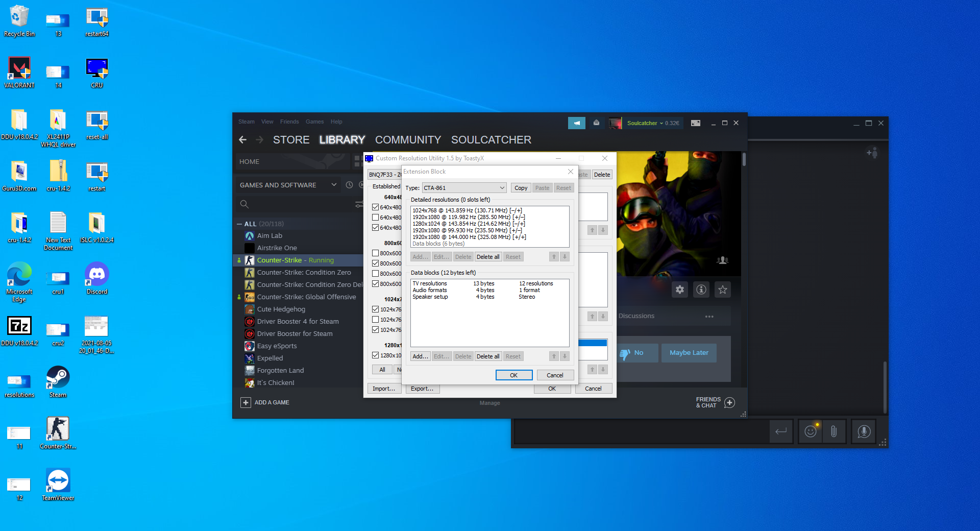The height and width of the screenshot is (531, 980).
Task: Enable the unchecked 1024x768 resolution checkbox
Action: (x=376, y=320)
